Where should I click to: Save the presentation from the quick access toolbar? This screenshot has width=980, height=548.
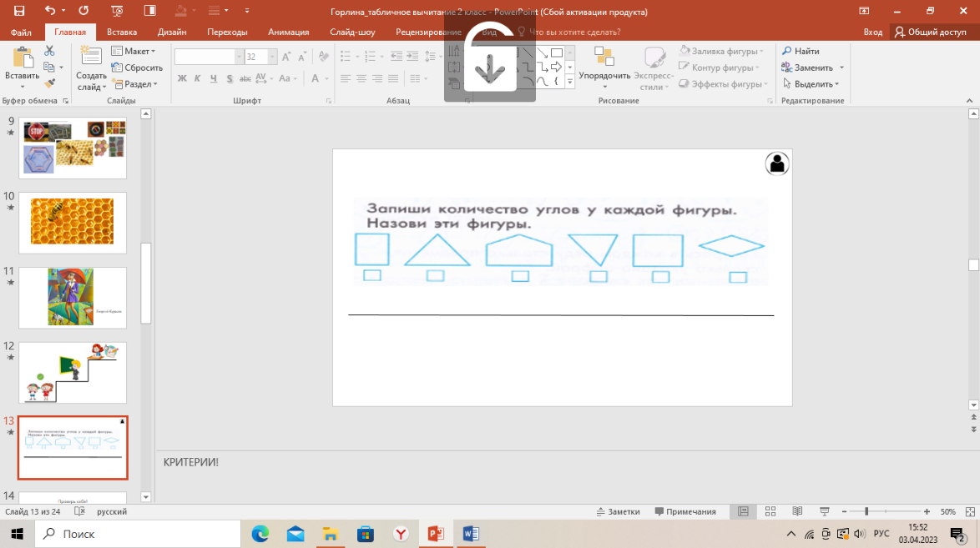tap(19, 11)
